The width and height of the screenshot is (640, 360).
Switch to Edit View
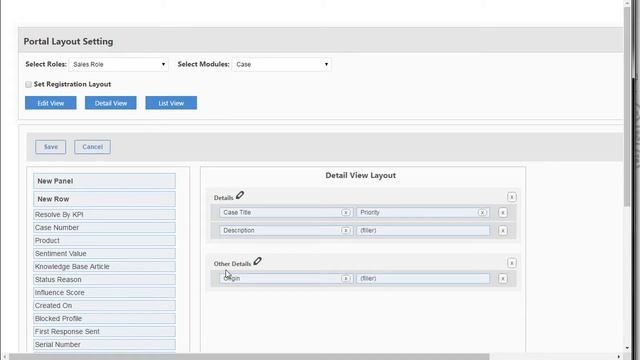[51, 103]
